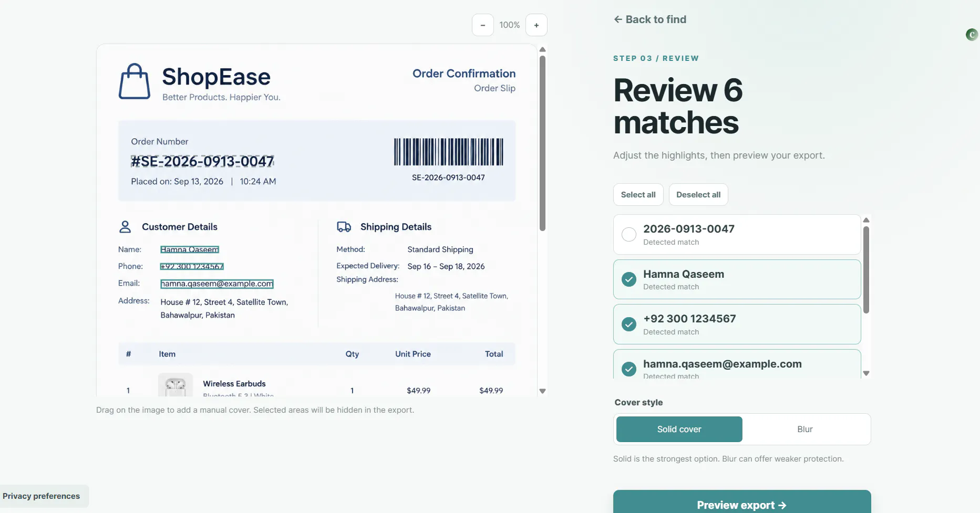This screenshot has width=980, height=513.
Task: Open Privacy preferences
Action: click(42, 496)
